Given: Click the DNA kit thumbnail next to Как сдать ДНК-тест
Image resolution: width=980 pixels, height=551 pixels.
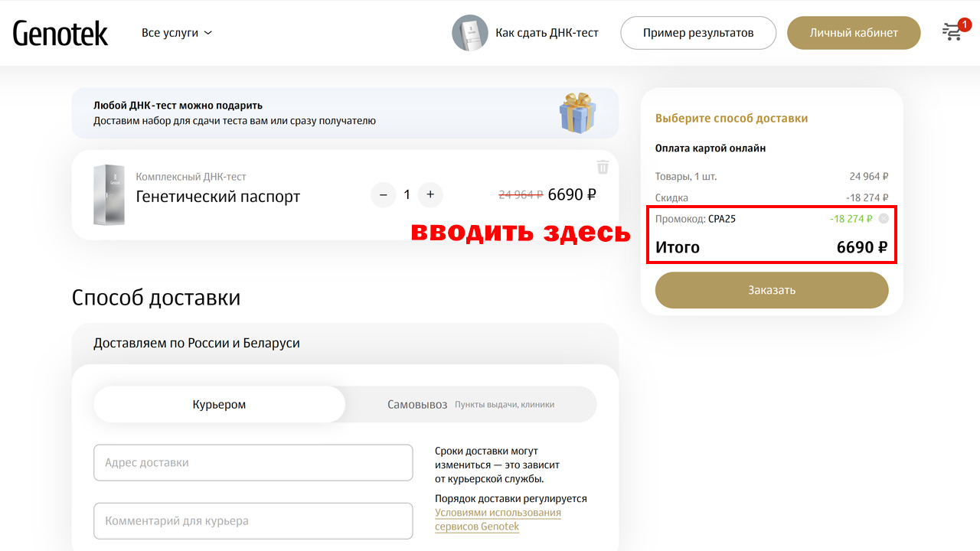Looking at the screenshot, I should tap(470, 33).
